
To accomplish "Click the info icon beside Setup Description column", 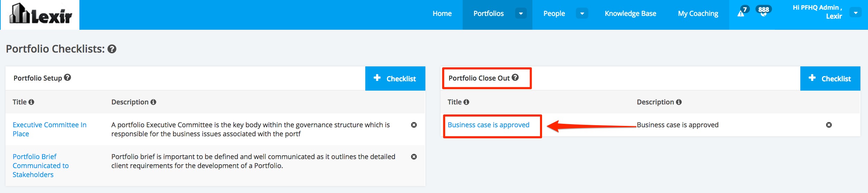I will pyautogui.click(x=153, y=102).
